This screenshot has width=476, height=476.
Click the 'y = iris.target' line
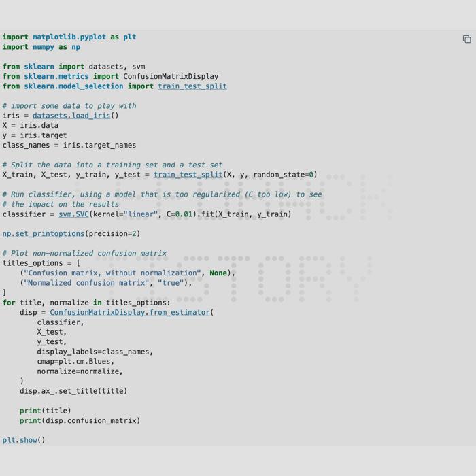(x=35, y=135)
